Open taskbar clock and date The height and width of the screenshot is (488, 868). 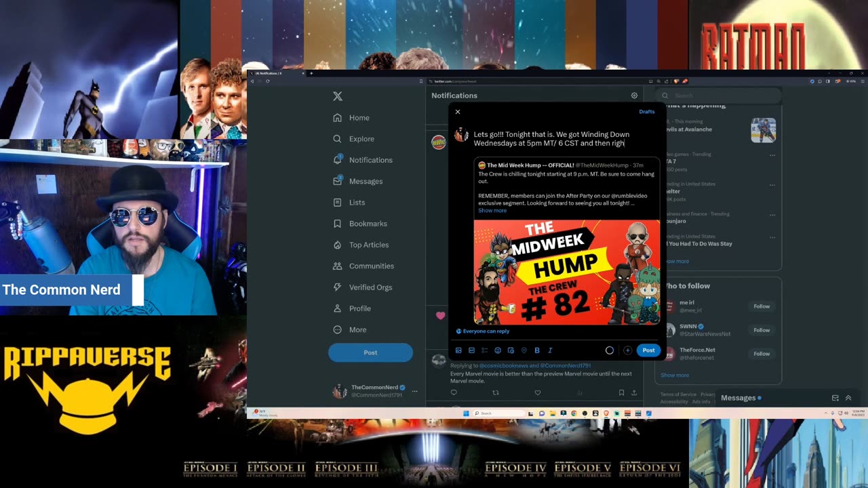858,413
